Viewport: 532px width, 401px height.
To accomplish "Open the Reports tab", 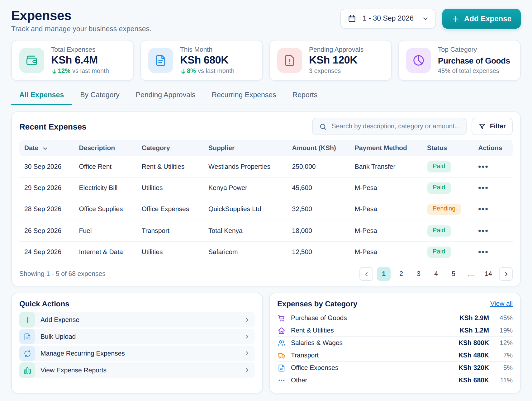I will click(x=305, y=95).
